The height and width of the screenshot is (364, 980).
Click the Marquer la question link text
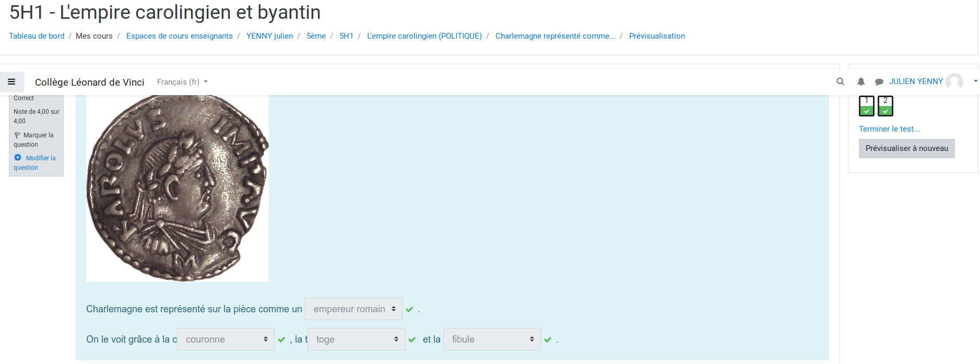point(34,140)
